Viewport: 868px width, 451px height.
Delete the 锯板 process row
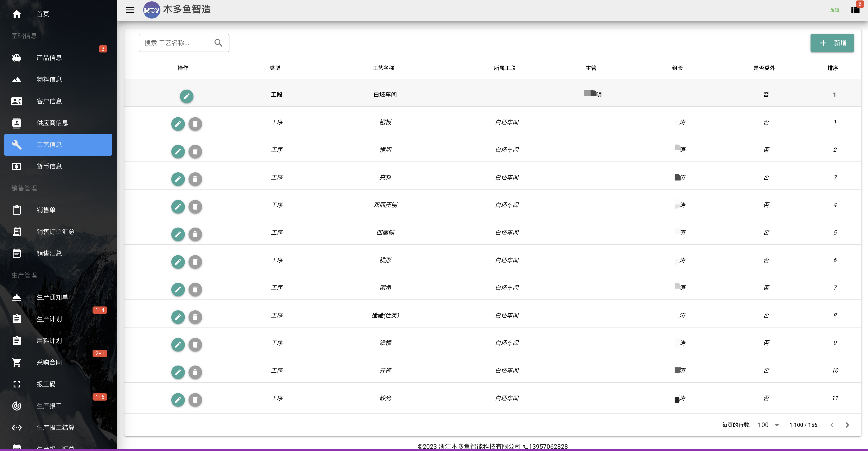click(195, 124)
